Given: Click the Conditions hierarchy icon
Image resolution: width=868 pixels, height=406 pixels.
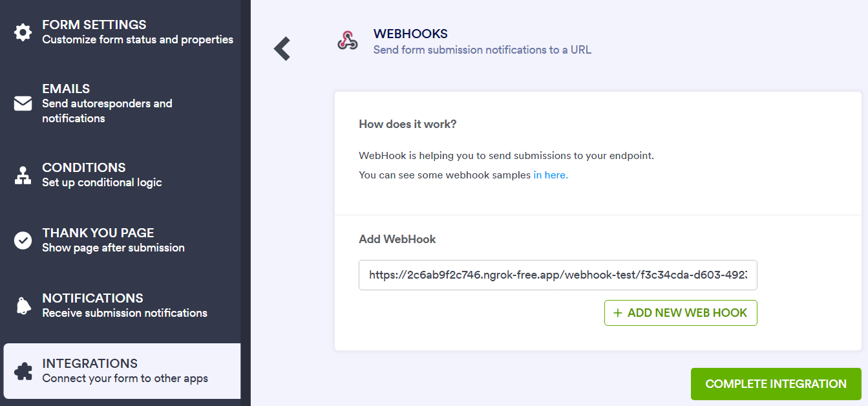Looking at the screenshot, I should click(x=23, y=175).
